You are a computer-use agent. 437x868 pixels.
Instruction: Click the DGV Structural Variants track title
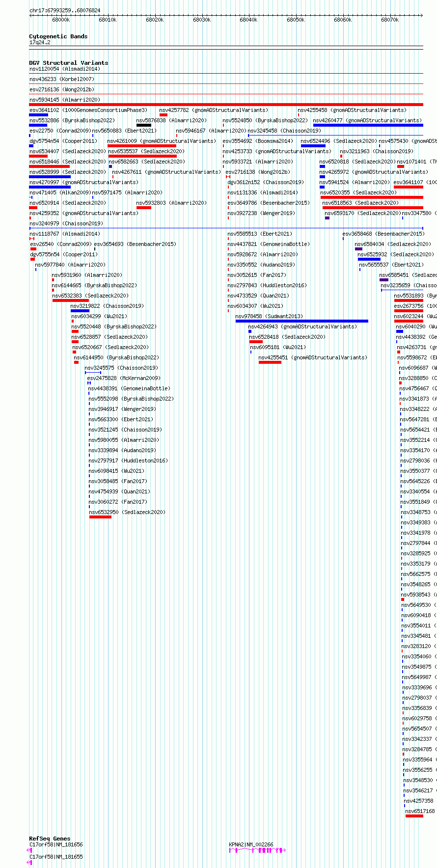click(68, 63)
